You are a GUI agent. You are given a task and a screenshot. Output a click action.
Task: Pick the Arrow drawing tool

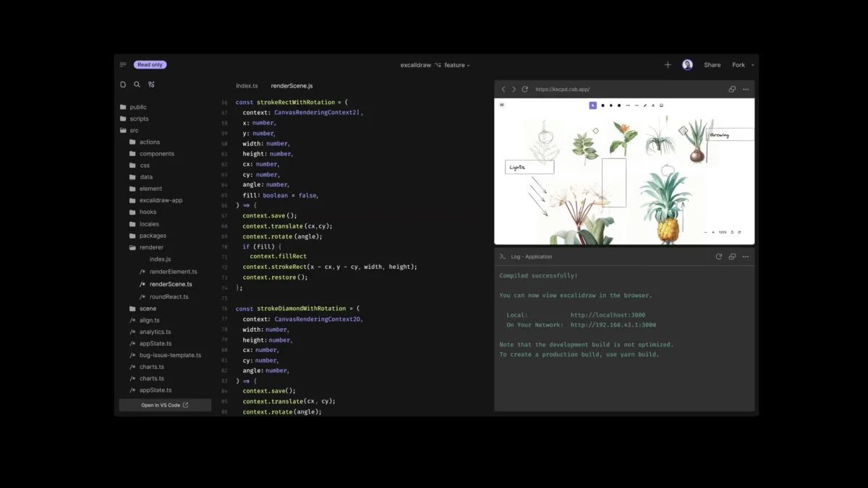(x=627, y=105)
